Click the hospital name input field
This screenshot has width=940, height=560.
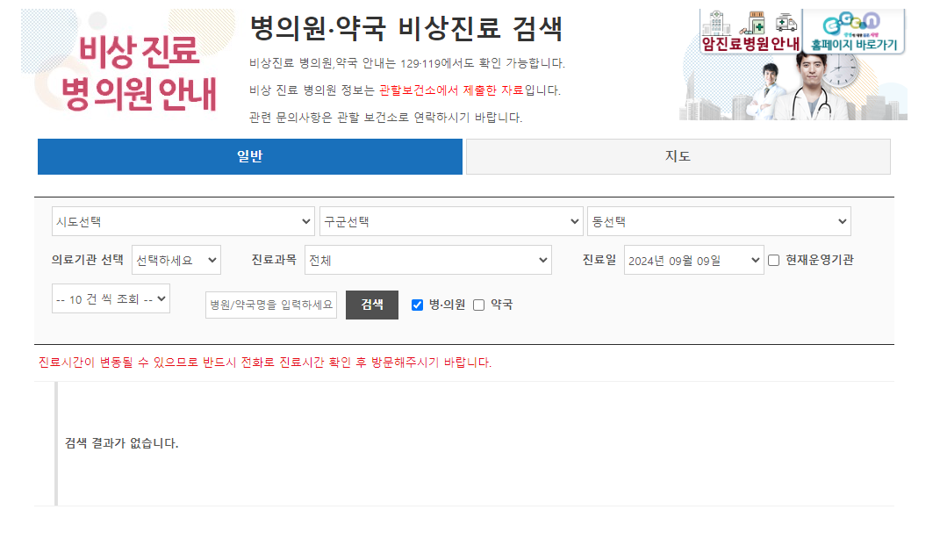(270, 305)
